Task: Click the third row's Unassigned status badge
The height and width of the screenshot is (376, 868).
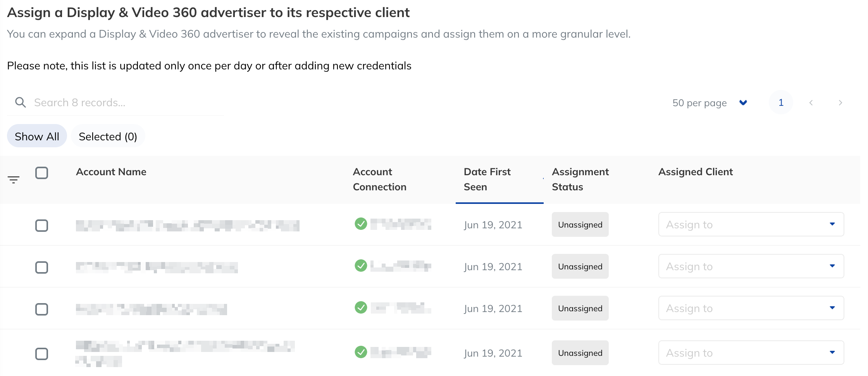Action: pos(580,308)
